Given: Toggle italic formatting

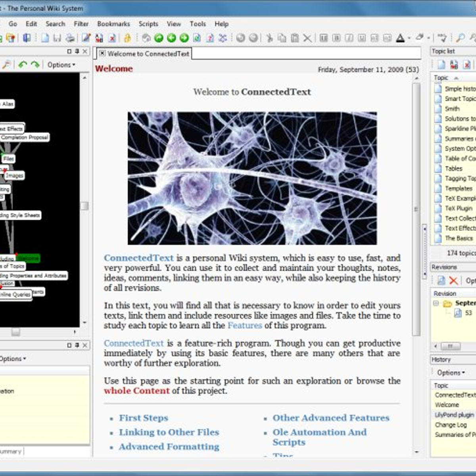Looking at the screenshot, I should coord(349,38).
